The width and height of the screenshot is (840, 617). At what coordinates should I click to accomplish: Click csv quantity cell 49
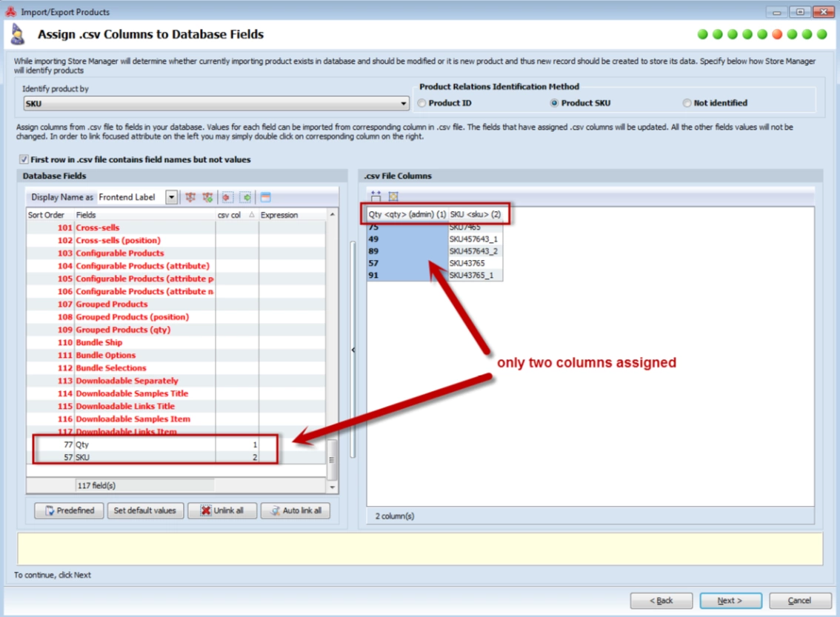tap(407, 239)
